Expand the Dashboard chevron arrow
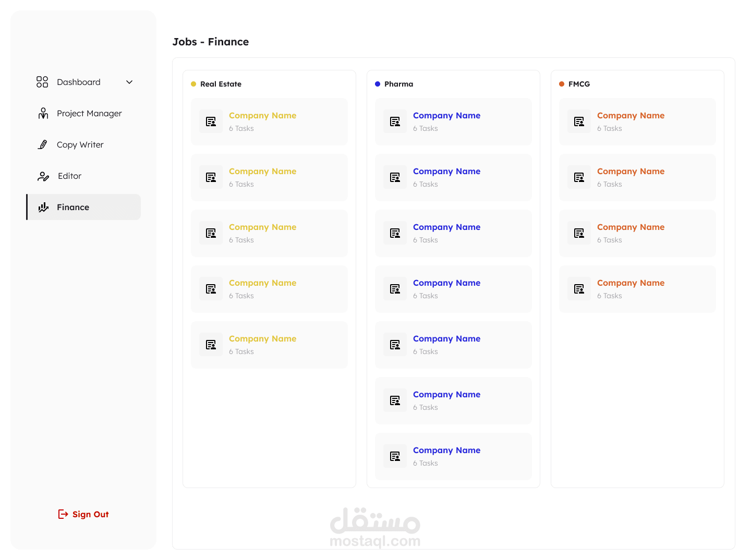The height and width of the screenshot is (560, 751). pos(129,82)
